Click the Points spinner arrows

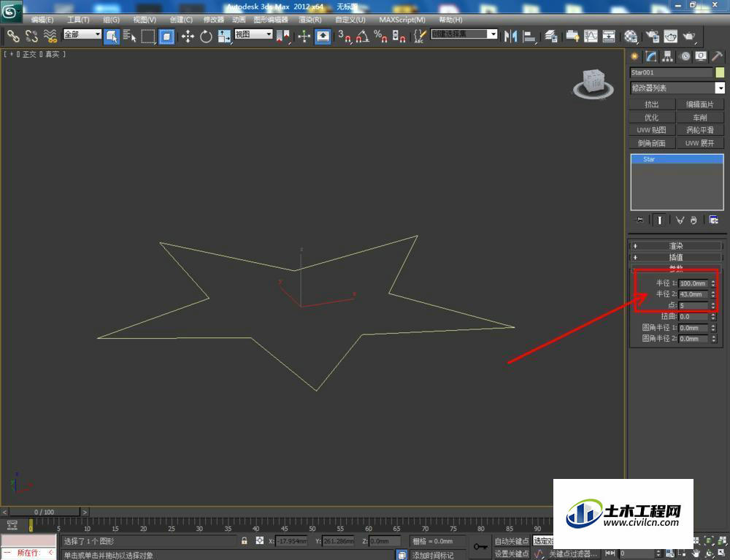713,305
